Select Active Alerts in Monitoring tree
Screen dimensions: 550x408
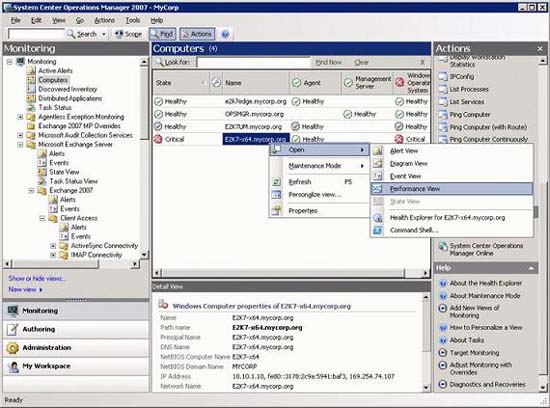click(x=55, y=71)
